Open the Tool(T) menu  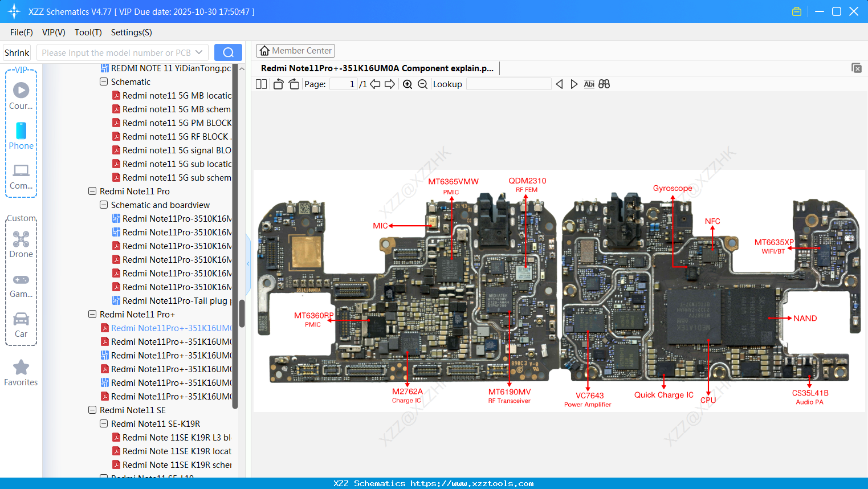pyautogui.click(x=88, y=32)
